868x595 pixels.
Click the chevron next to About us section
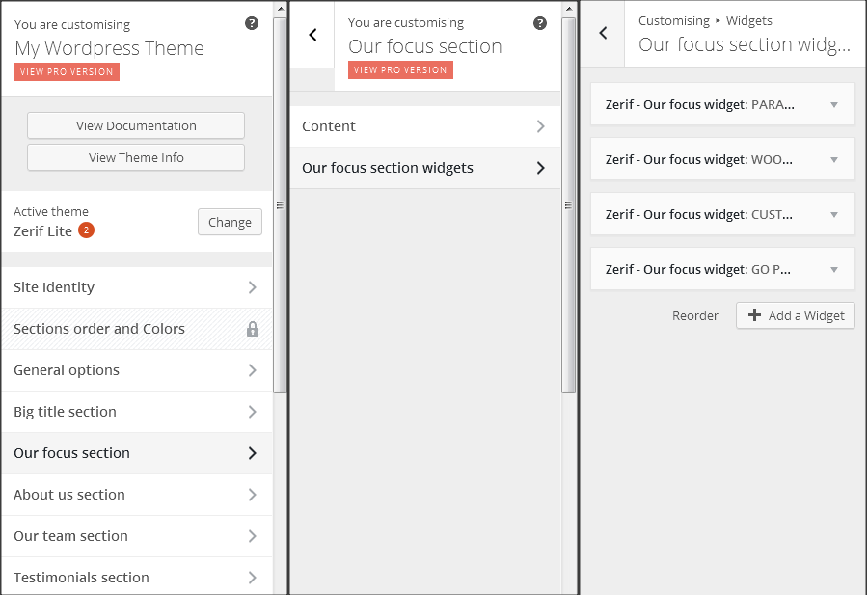pos(253,495)
